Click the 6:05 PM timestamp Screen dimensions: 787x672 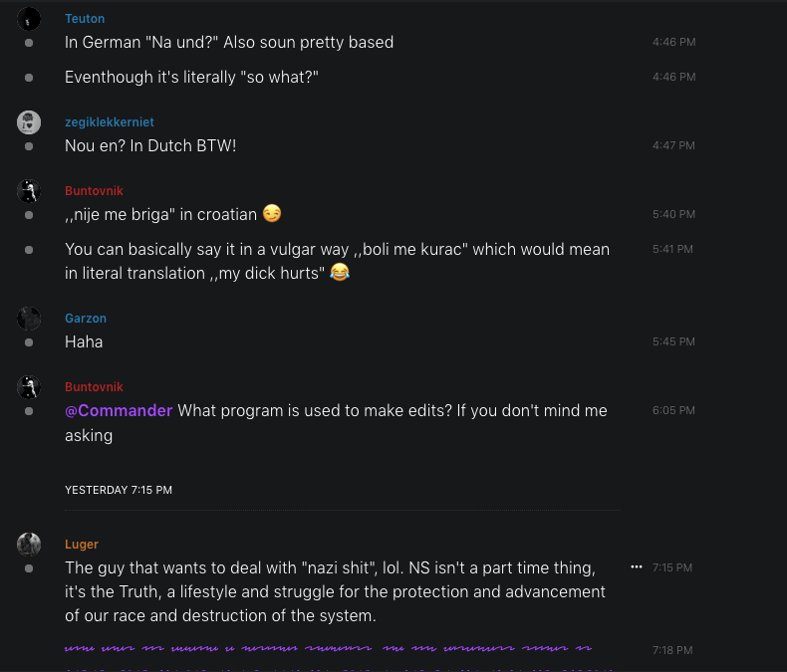click(673, 410)
